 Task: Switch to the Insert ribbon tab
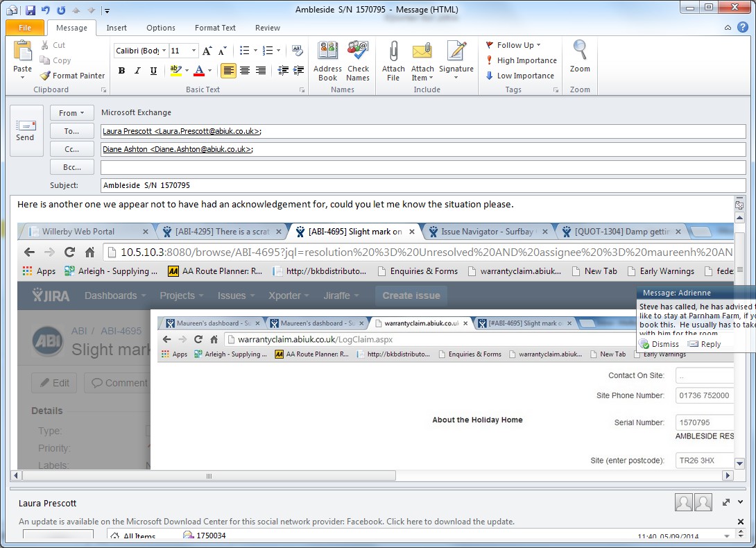pos(117,28)
